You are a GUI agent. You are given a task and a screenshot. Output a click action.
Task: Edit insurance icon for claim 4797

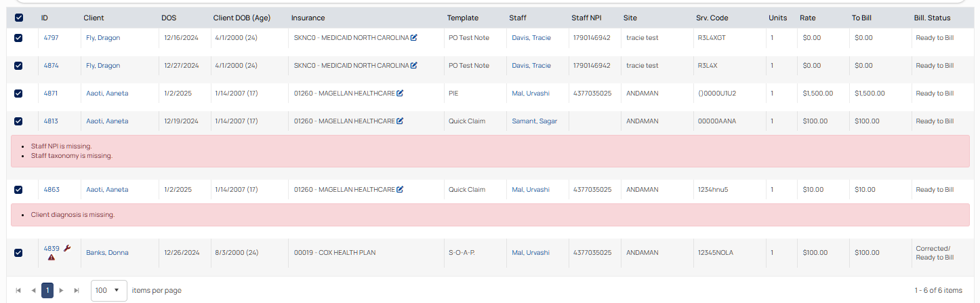click(x=413, y=38)
